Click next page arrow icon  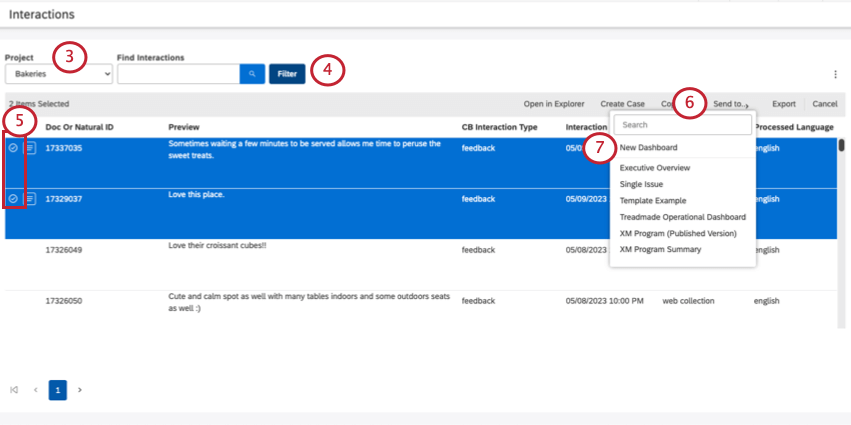pos(80,390)
